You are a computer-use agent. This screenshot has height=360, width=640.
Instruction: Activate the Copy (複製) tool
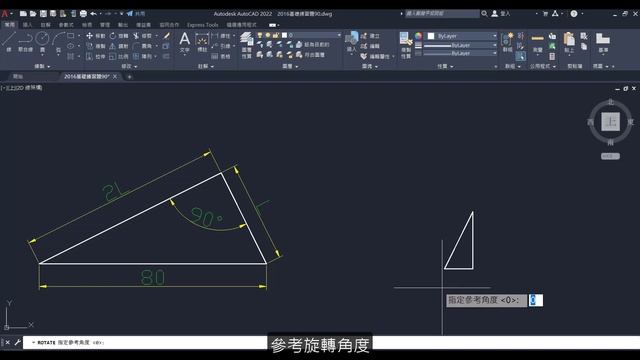[x=96, y=46]
